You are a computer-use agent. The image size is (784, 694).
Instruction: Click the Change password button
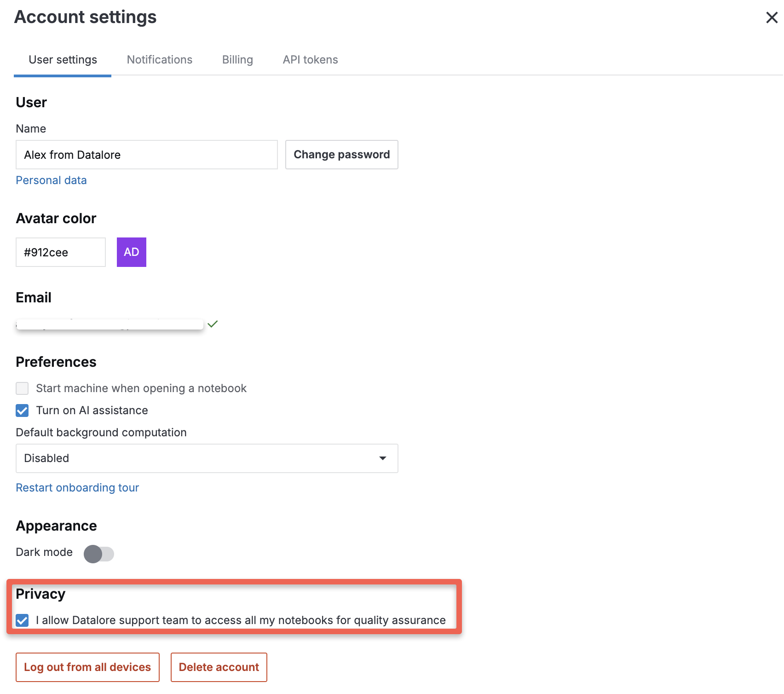pyautogui.click(x=341, y=155)
